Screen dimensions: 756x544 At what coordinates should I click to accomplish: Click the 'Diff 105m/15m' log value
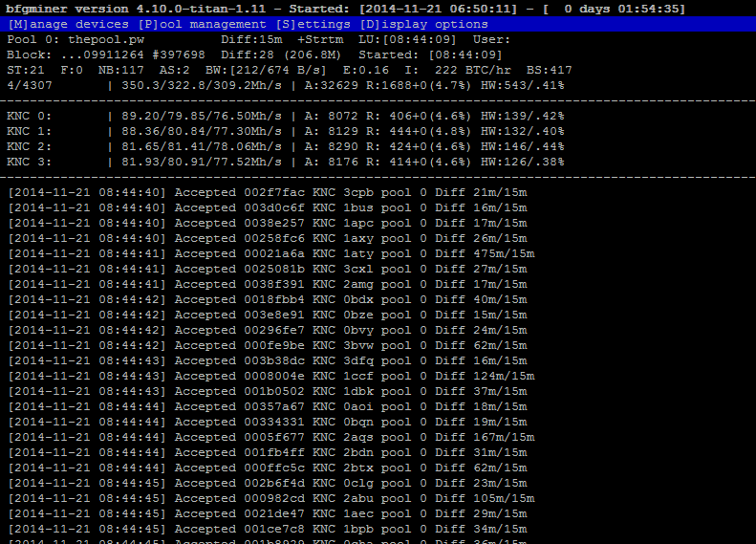click(x=485, y=499)
